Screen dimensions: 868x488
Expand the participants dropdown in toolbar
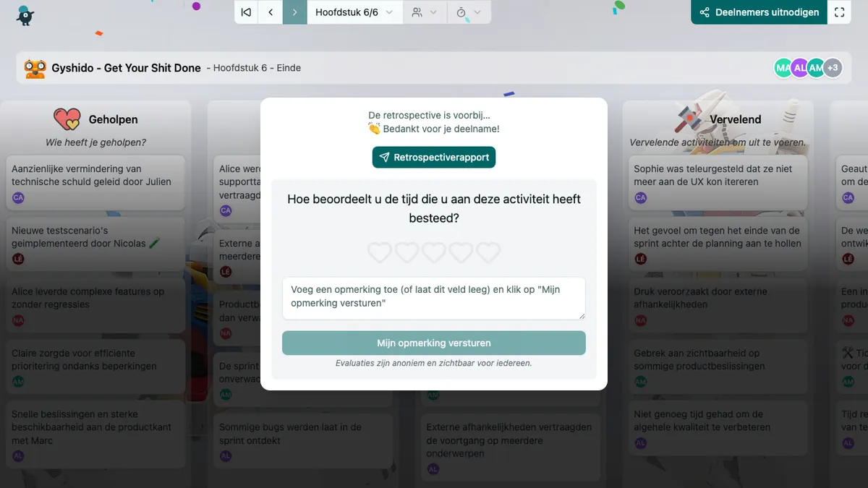[x=424, y=12]
